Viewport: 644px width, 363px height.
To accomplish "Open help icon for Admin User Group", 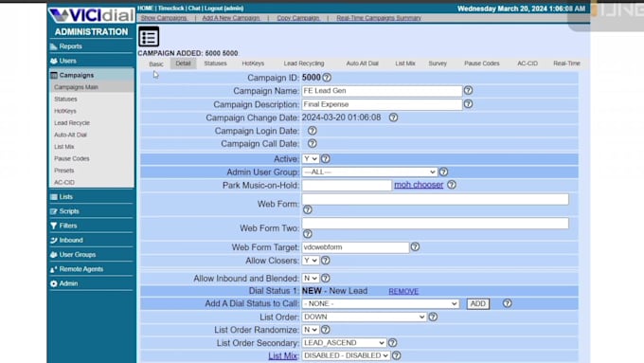I will tap(443, 172).
